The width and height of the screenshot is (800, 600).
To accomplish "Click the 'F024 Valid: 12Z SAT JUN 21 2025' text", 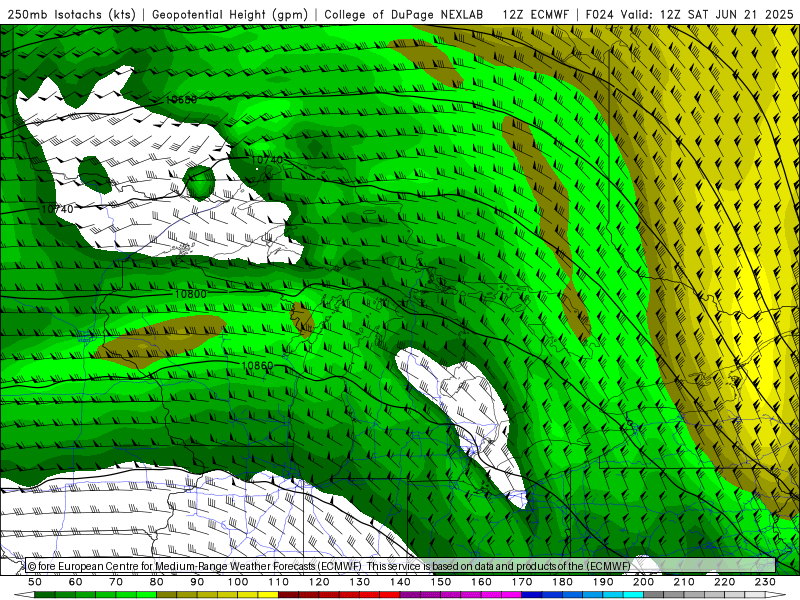I will 689,15.
